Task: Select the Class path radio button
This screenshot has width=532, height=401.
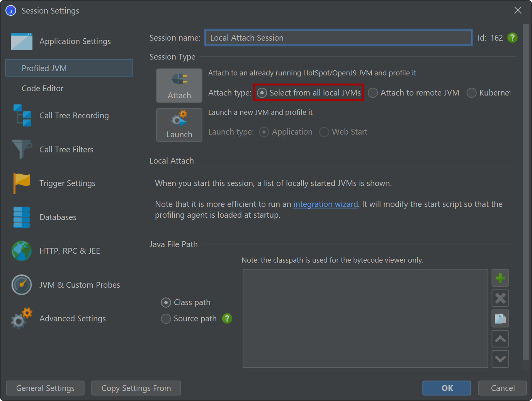Action: (166, 302)
